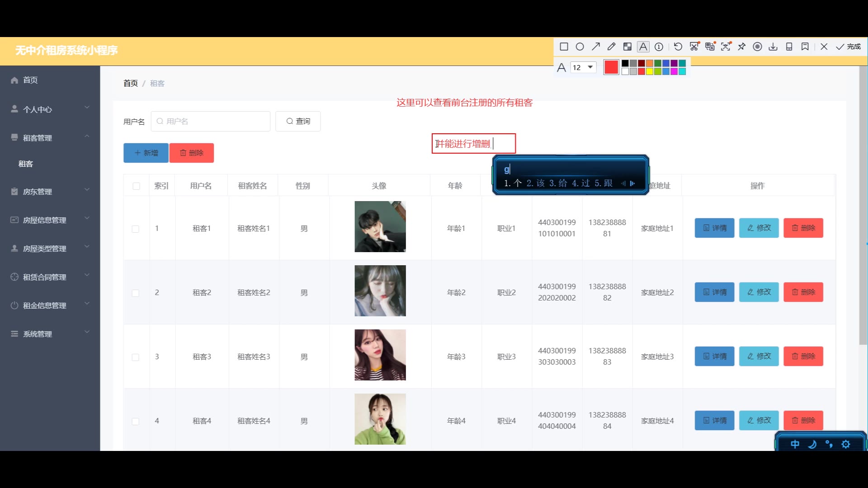Pin the screenshot to screen
The image size is (868, 488).
coord(741,47)
